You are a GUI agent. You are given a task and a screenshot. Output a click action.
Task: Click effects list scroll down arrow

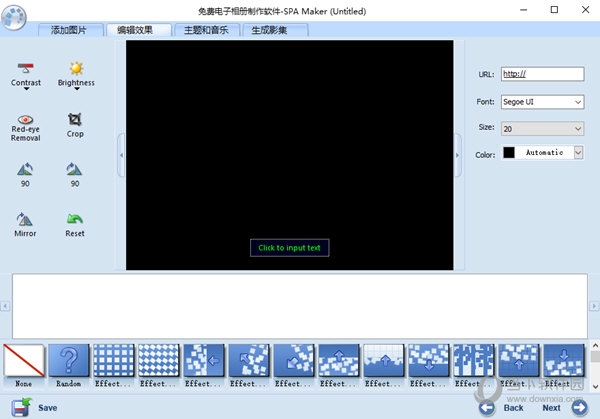click(x=595, y=386)
